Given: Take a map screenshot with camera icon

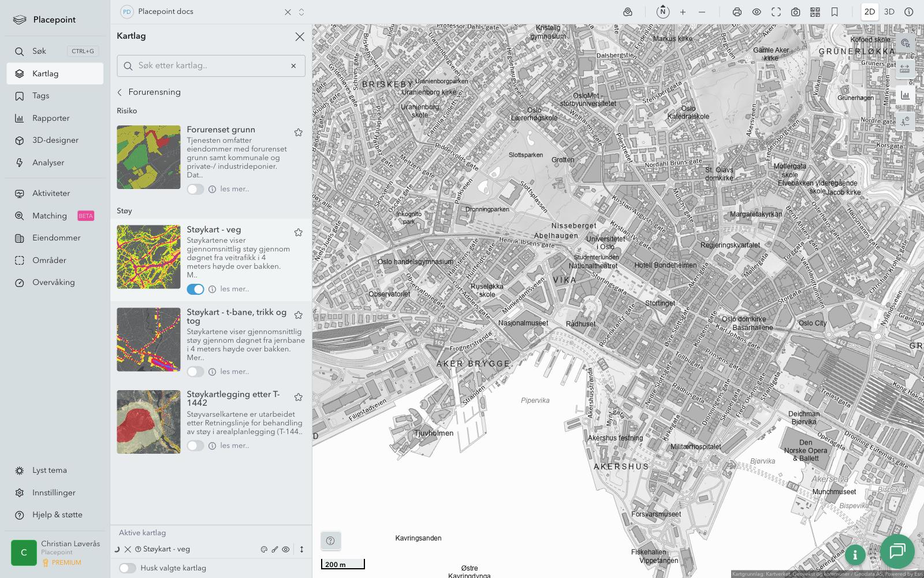Looking at the screenshot, I should pyautogui.click(x=795, y=12).
